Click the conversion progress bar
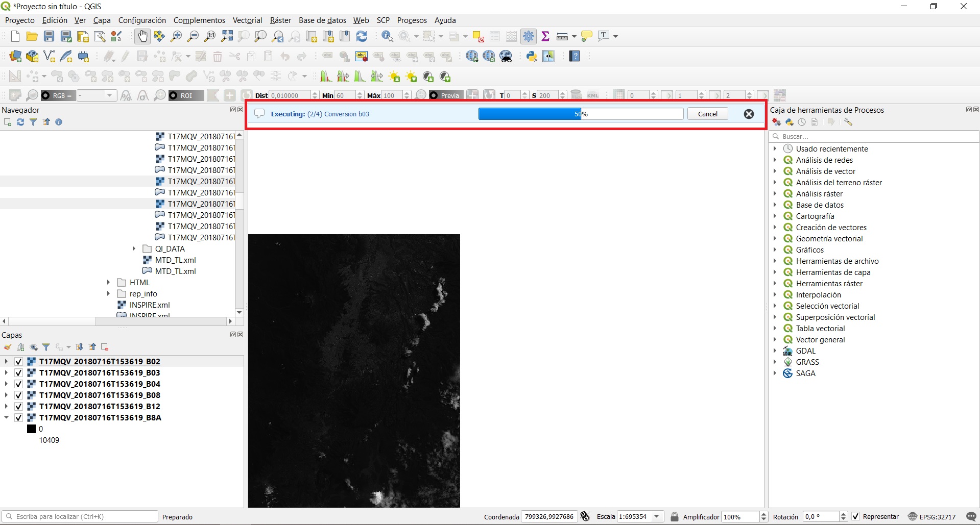The image size is (980, 525). tap(581, 114)
